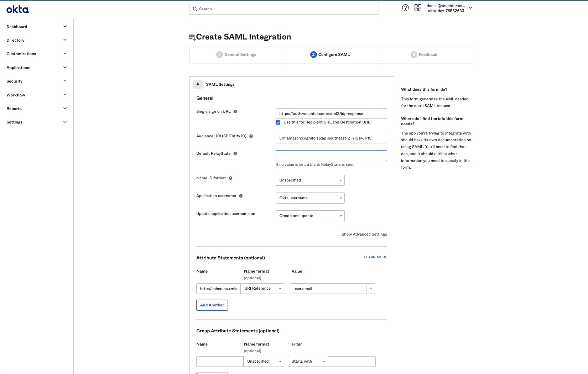Viewport: 588px width, 374px height.
Task: Click the Group Attribute Statements (optional) heading
Action: point(238,331)
